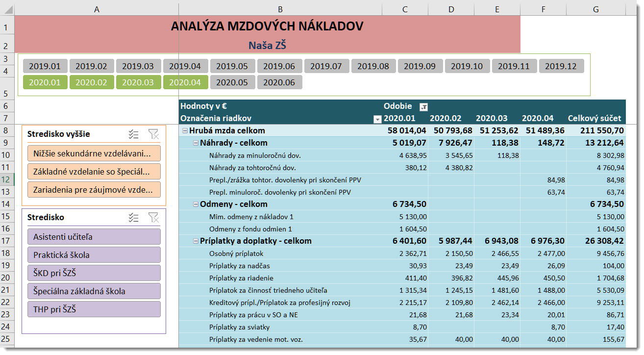Deselect the green 2020.03 slicer button
The image size is (644, 355).
[138, 82]
